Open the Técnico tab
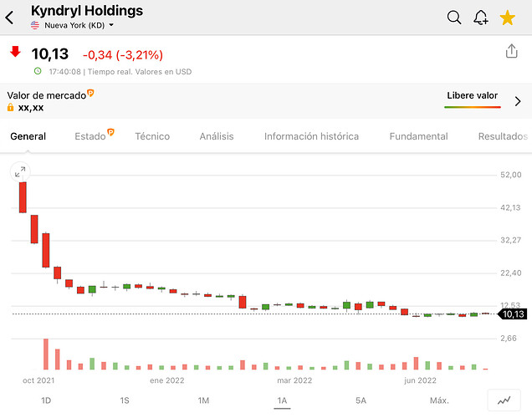 coord(152,136)
